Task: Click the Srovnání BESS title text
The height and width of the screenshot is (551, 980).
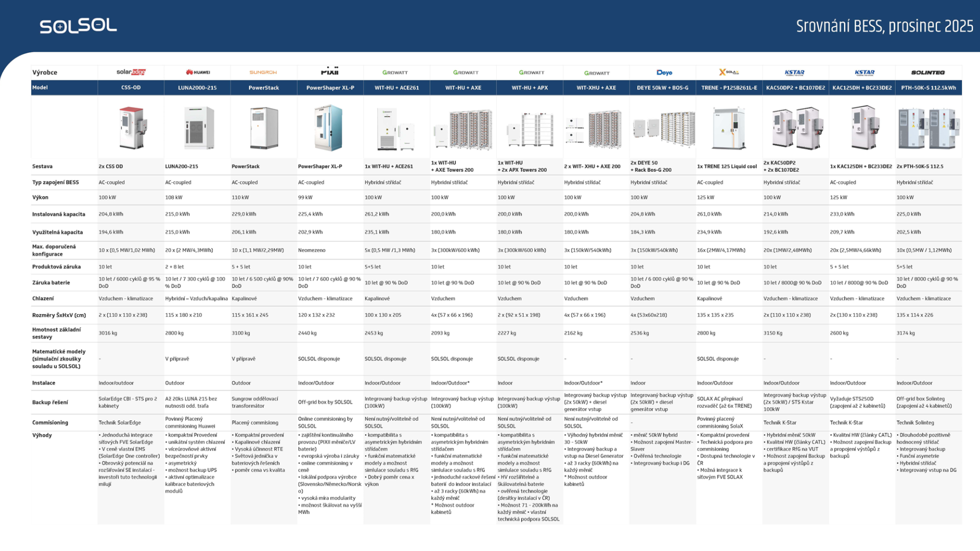Action: coord(884,26)
